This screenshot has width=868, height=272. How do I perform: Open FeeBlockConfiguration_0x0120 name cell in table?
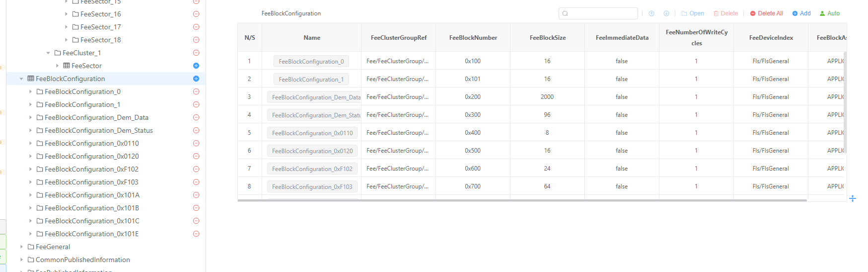[x=312, y=151]
